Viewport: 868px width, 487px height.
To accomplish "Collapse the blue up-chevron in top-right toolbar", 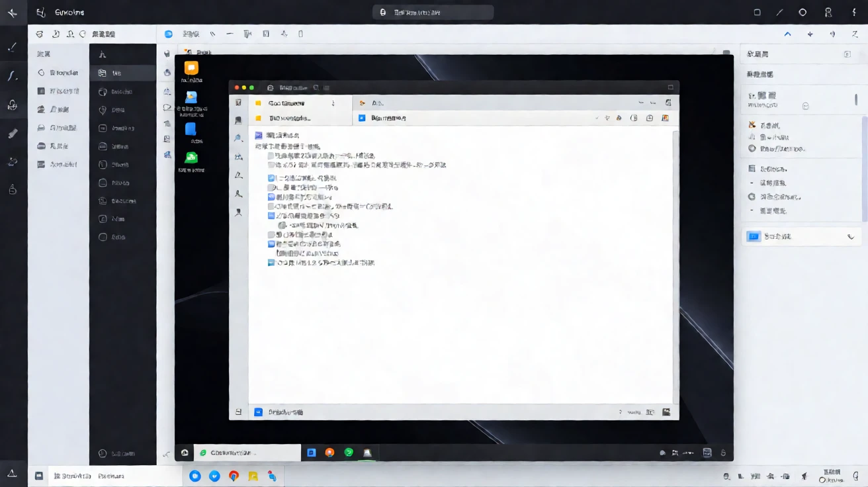I will (x=787, y=34).
